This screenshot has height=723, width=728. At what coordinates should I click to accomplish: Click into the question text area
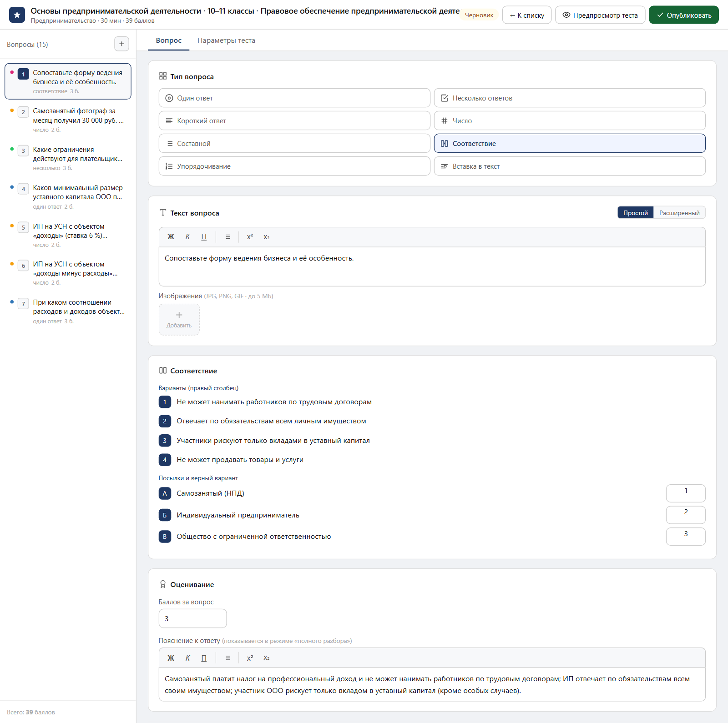tap(432, 266)
